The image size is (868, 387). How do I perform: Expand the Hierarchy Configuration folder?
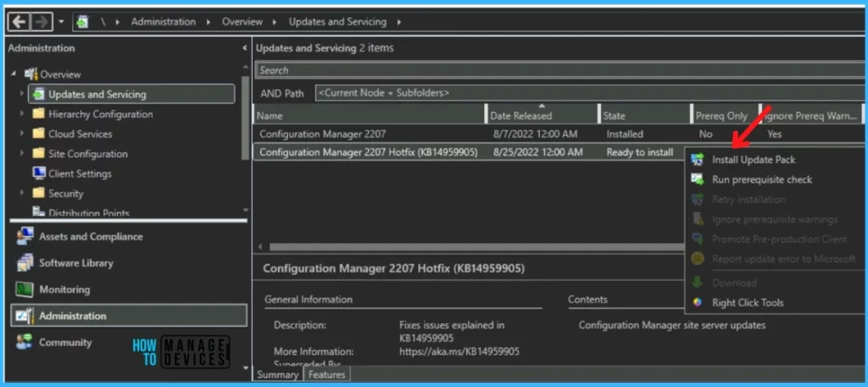point(21,114)
